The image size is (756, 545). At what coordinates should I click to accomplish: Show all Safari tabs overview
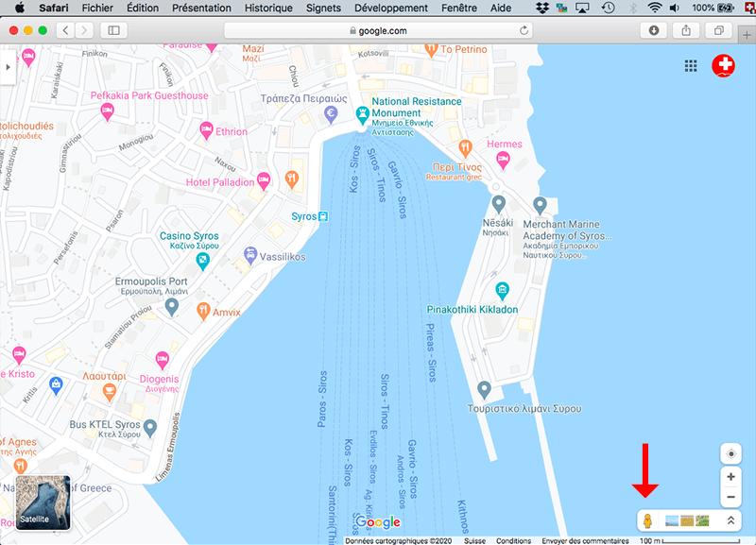click(x=719, y=30)
